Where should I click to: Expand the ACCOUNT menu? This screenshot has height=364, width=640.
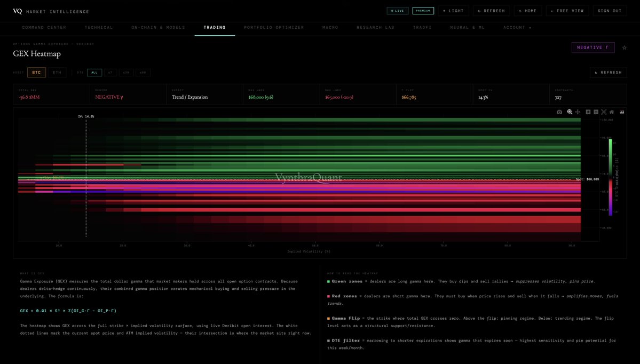pyautogui.click(x=517, y=27)
